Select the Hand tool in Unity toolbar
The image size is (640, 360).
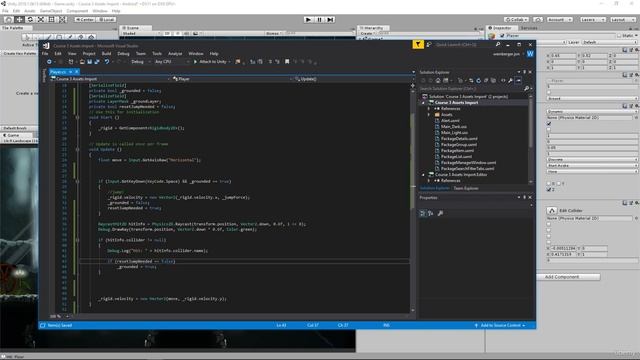pos(8,20)
